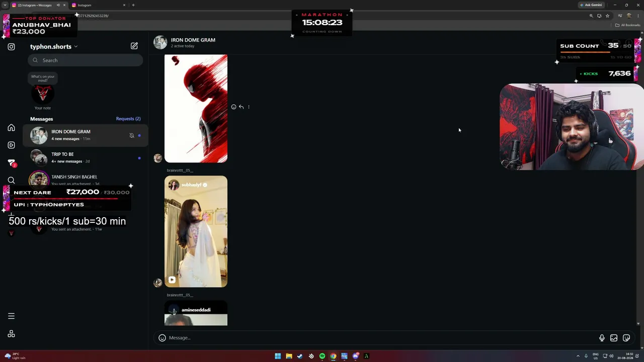Open Chrome profile avatar
This screenshot has width=644, height=362.
pos(629,16)
